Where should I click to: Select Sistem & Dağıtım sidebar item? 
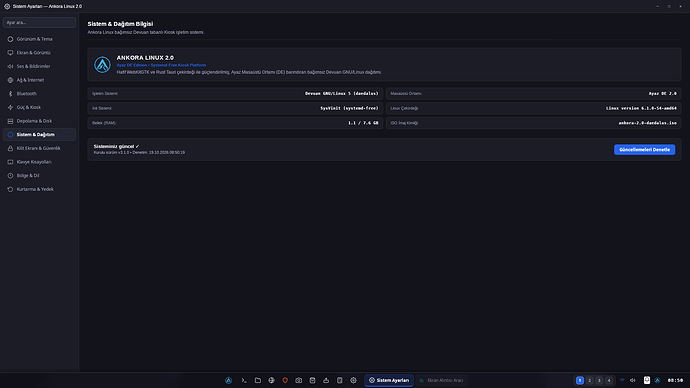tap(39, 135)
